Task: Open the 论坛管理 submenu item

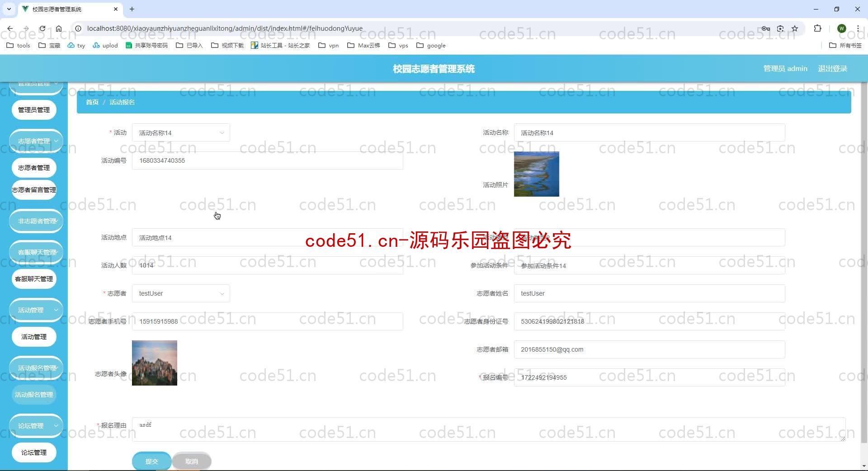Action: [x=34, y=452]
